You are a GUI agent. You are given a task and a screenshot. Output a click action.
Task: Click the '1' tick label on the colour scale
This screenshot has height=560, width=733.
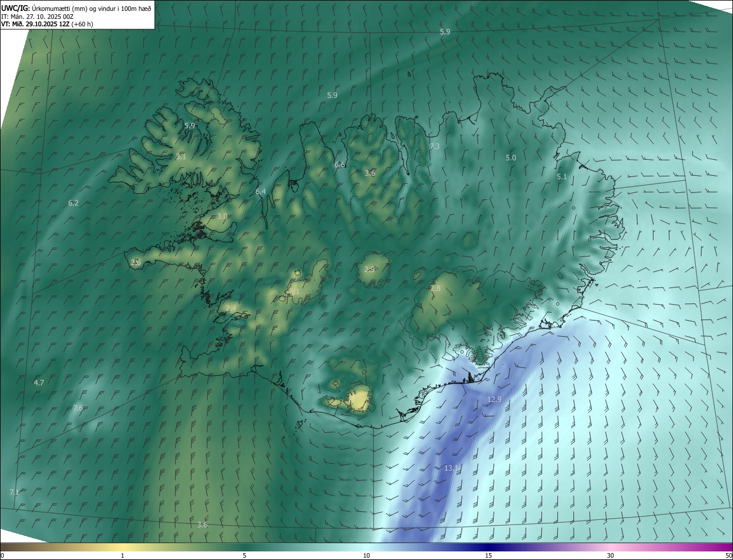coord(123,556)
